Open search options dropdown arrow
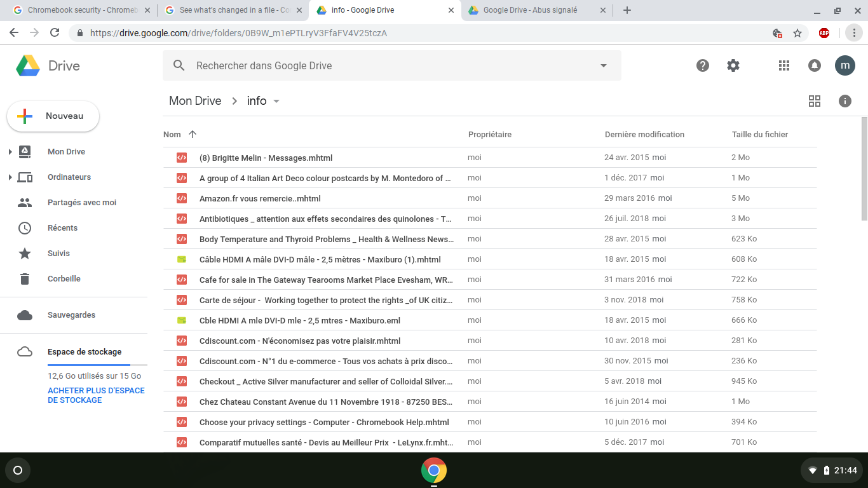868x488 pixels. pos(604,65)
